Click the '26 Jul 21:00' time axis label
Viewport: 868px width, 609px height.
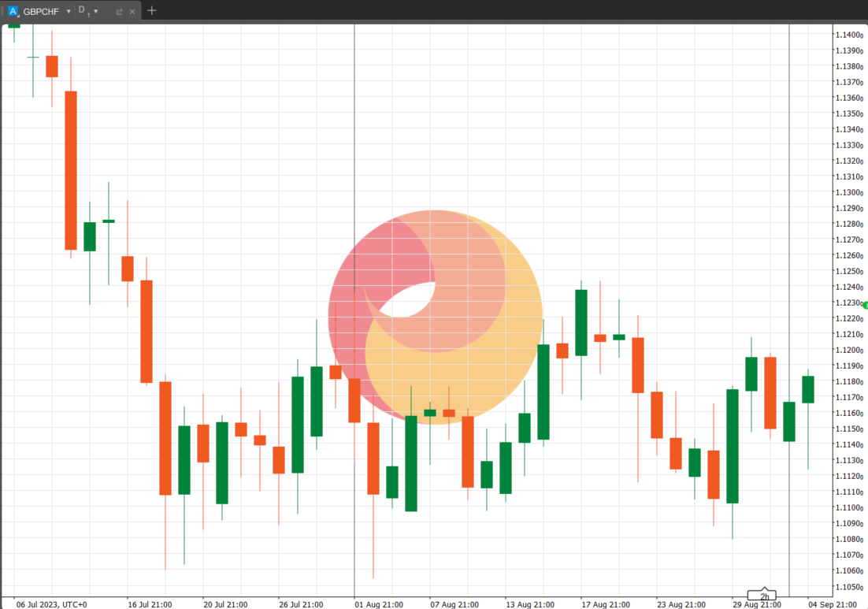tap(301, 604)
